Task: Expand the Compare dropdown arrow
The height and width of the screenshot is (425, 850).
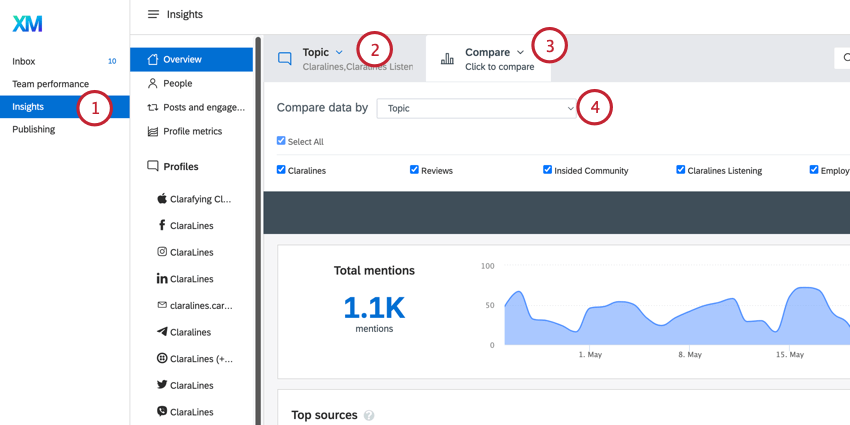Action: pos(520,52)
